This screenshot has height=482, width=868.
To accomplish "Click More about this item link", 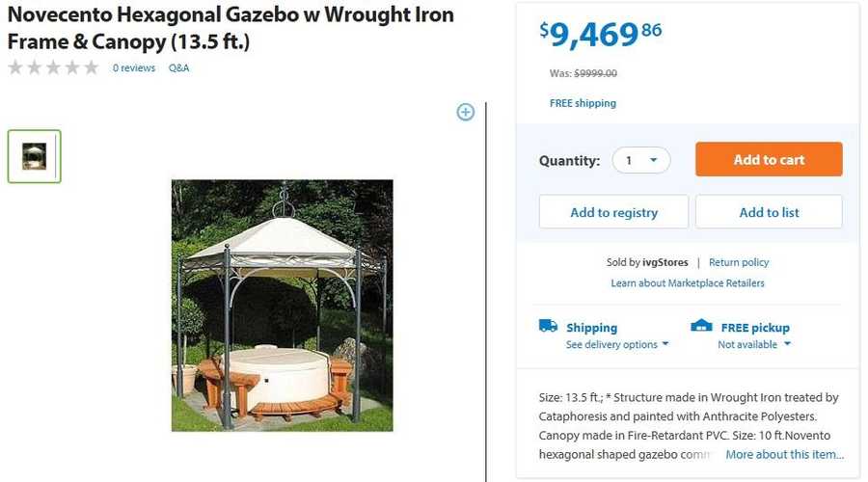I will click(785, 455).
